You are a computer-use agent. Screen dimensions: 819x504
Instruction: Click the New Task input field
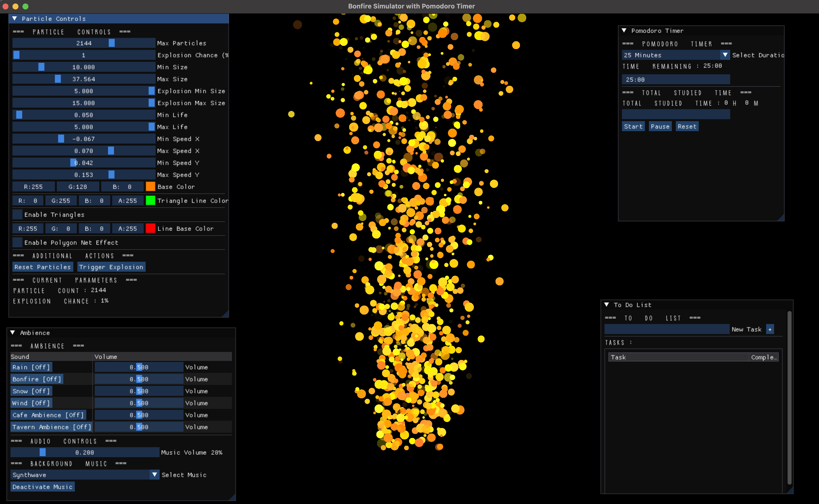(667, 329)
